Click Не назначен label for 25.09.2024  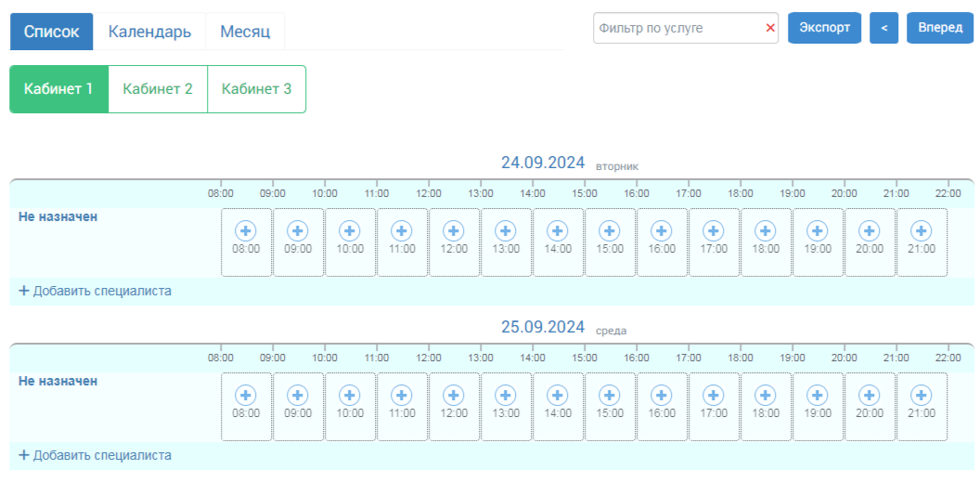(x=58, y=381)
